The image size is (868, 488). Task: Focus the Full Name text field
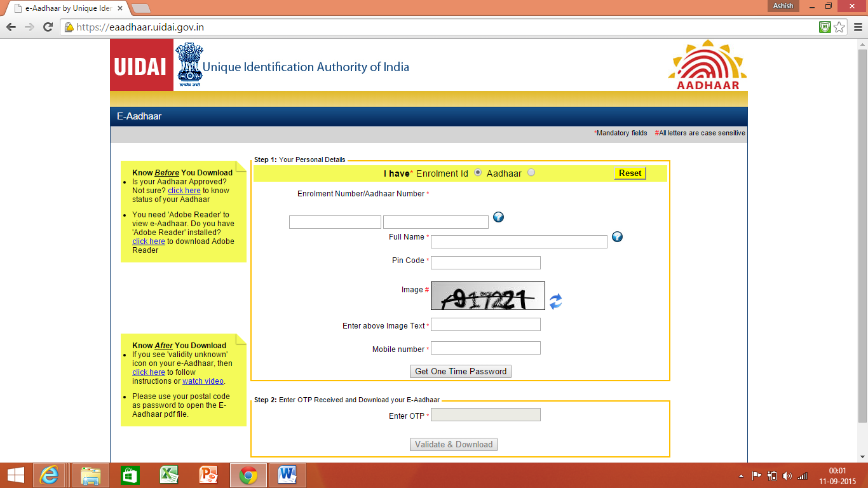[x=519, y=241]
